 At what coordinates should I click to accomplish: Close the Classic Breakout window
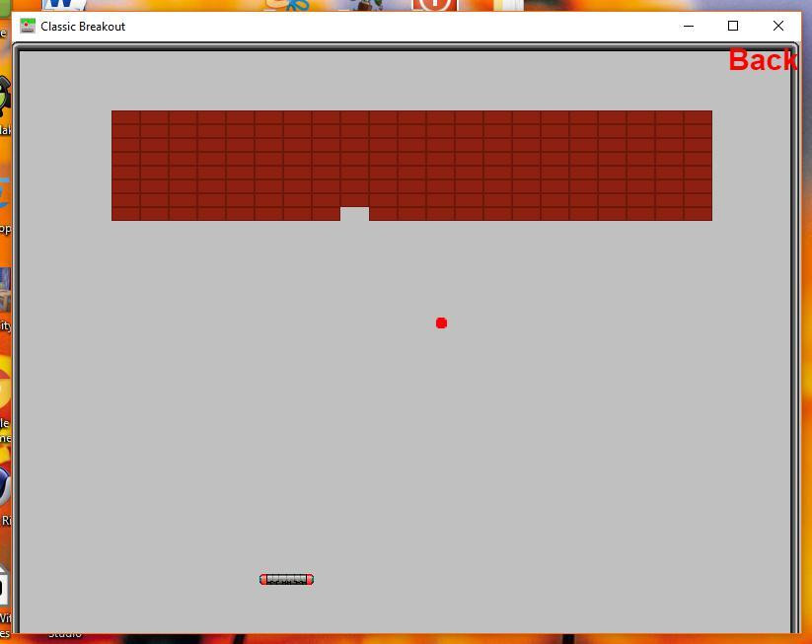[x=777, y=26]
